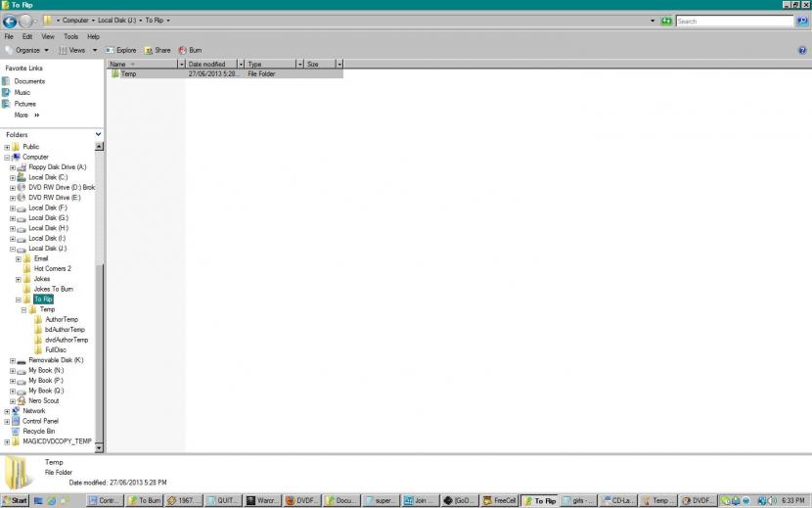Screen dimensions: 812x508
Task: Switch to the To Burn taskbar window
Action: coord(145,500)
